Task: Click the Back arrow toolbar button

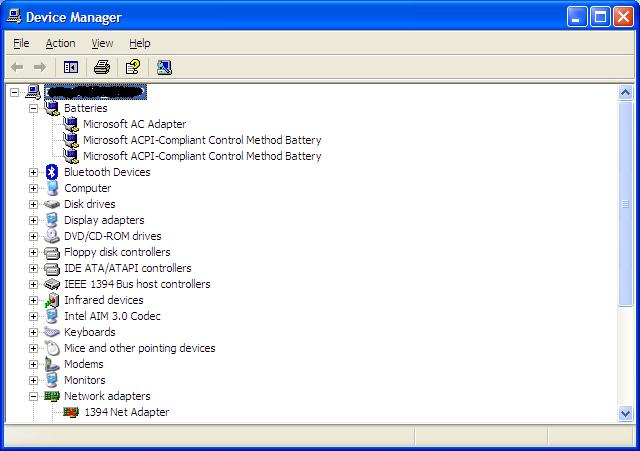Action: point(17,67)
